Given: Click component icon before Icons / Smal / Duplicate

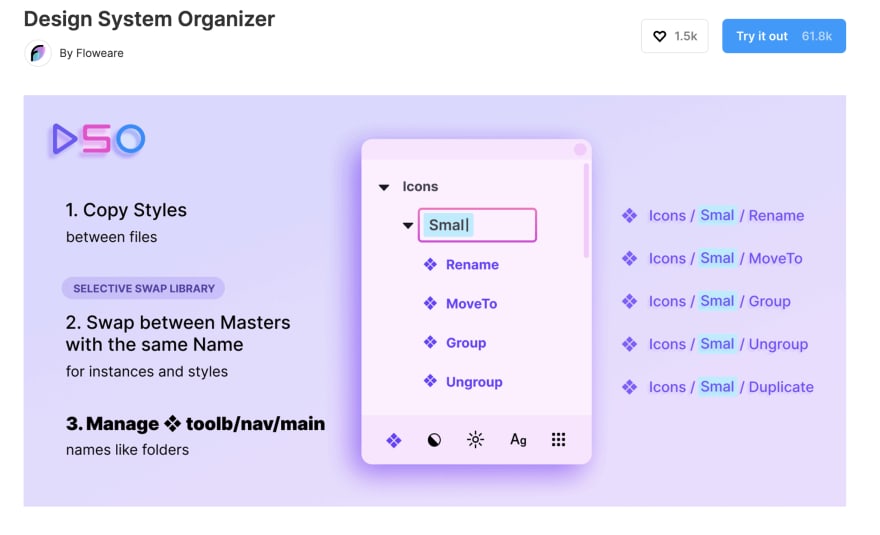Looking at the screenshot, I should coord(630,387).
